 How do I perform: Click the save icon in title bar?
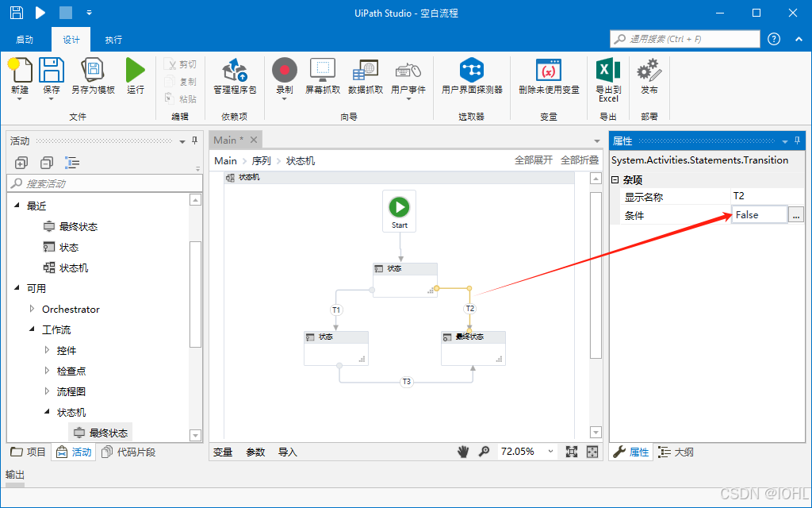(17, 13)
